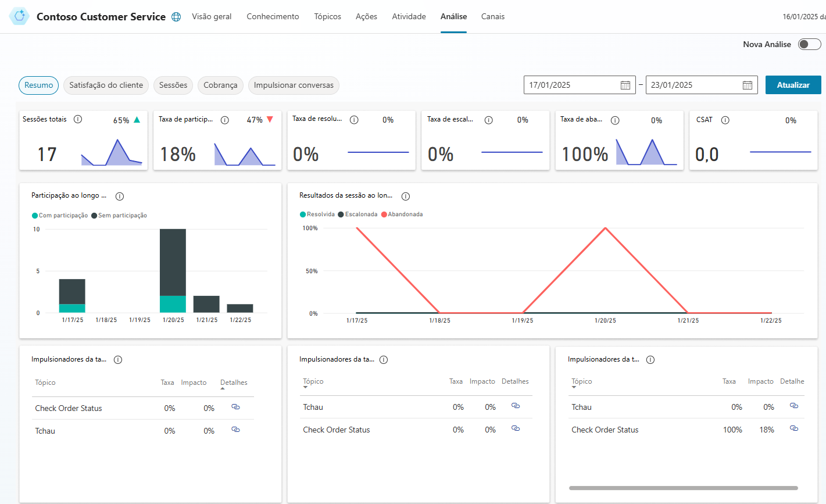Click the Atualizar button

(793, 85)
